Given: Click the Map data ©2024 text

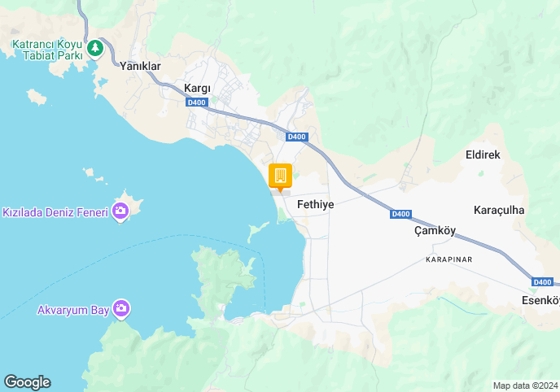Looking at the screenshot, I should pos(525,385).
